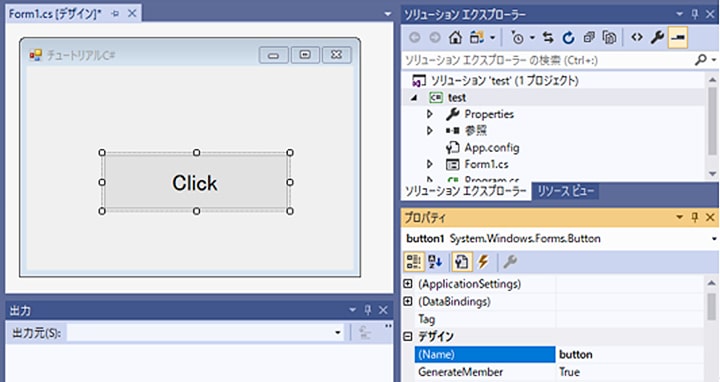The height and width of the screenshot is (382, 720).
Task: Open the 出力 window options dropdown
Action: pos(353,310)
